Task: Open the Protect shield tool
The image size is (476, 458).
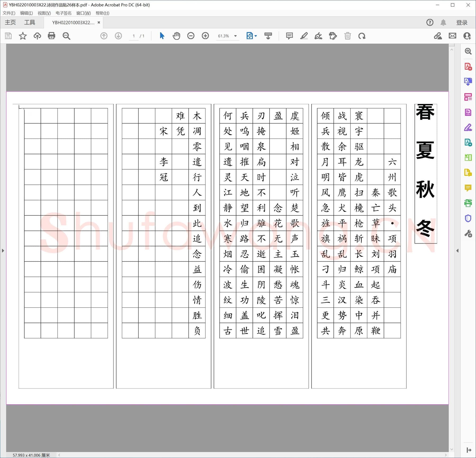Action: click(x=468, y=218)
